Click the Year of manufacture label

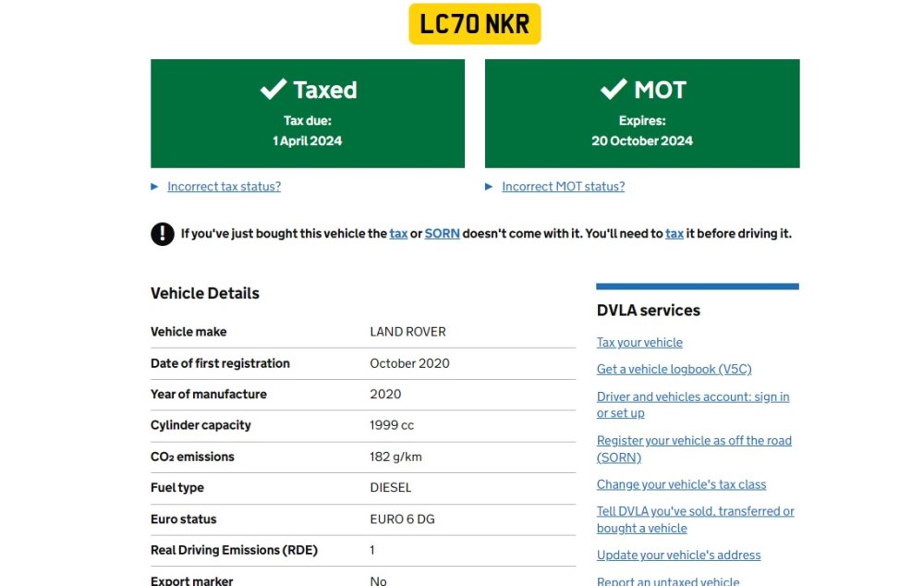click(209, 395)
